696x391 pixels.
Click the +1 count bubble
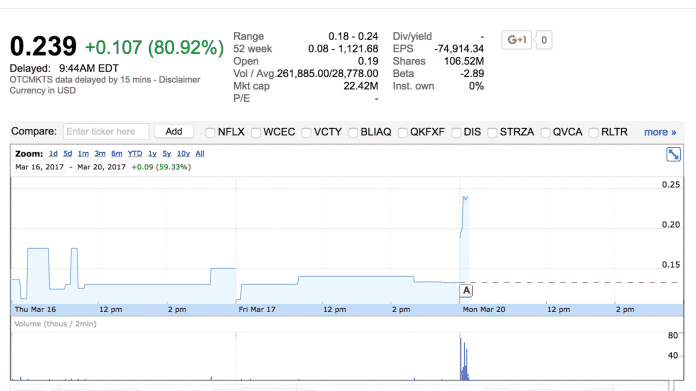[x=544, y=40]
